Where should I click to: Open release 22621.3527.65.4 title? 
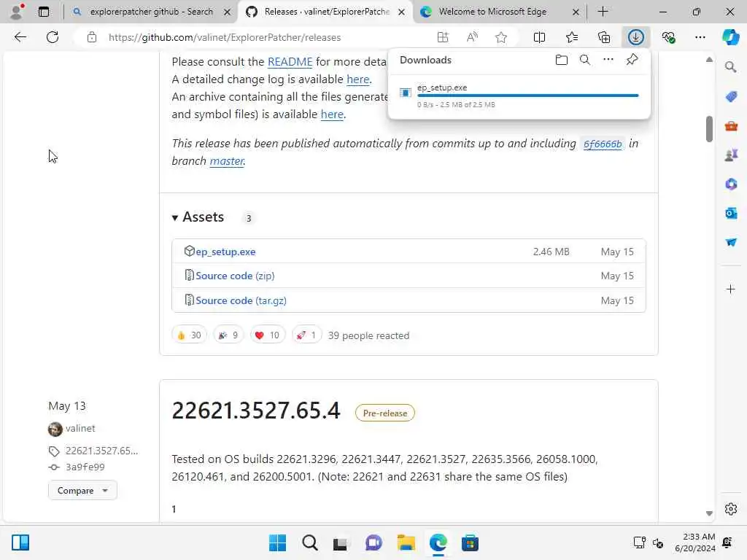coord(256,411)
